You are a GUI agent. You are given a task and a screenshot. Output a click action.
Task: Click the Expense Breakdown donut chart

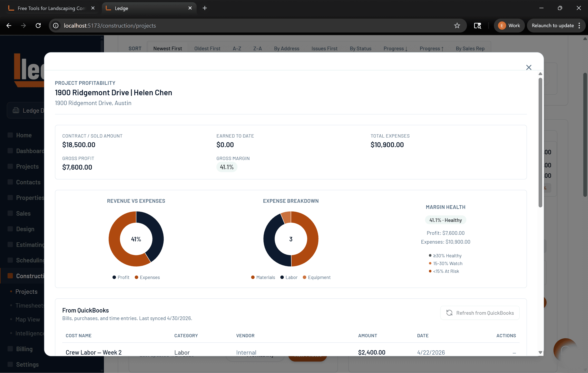pyautogui.click(x=291, y=239)
